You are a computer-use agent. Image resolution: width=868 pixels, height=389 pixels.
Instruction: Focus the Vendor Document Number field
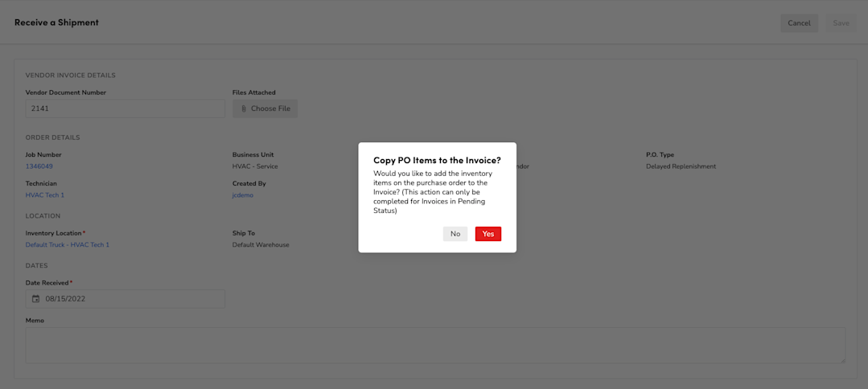125,109
